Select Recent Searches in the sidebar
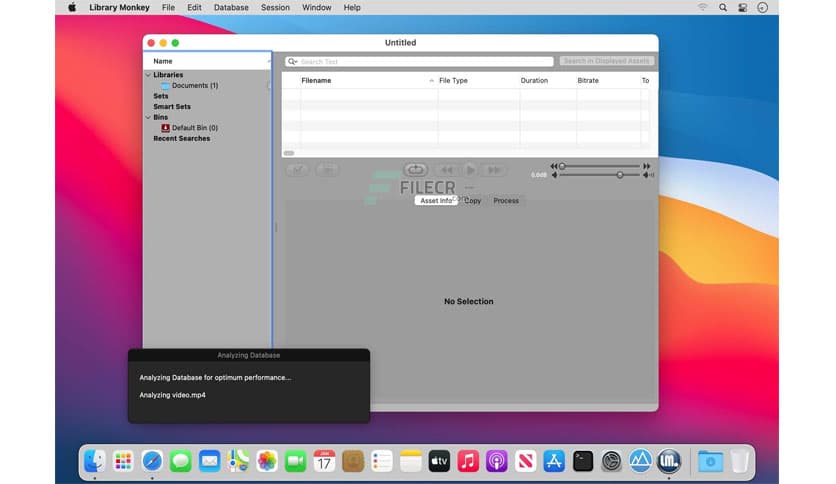 tap(181, 139)
